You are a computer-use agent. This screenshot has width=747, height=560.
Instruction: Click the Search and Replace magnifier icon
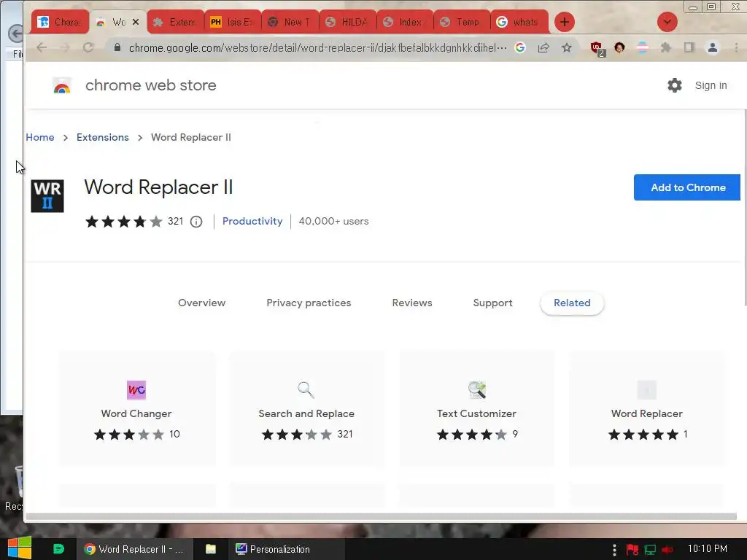pyautogui.click(x=306, y=390)
